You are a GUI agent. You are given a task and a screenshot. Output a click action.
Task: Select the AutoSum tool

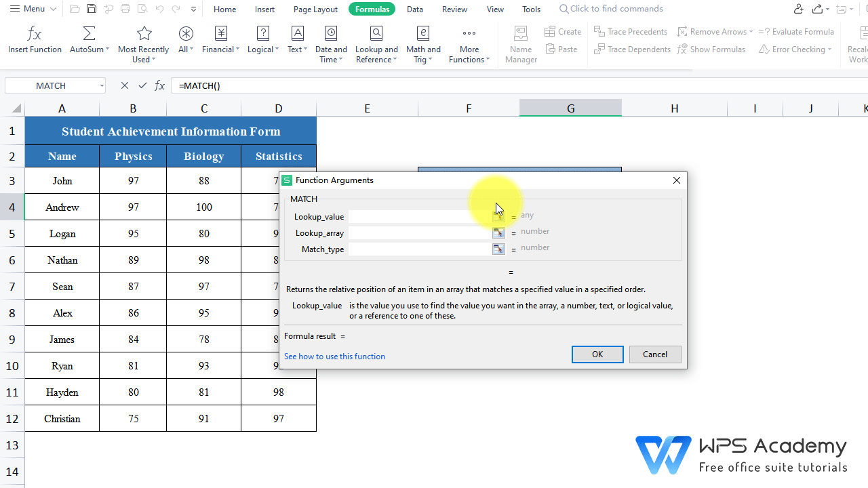pos(89,41)
